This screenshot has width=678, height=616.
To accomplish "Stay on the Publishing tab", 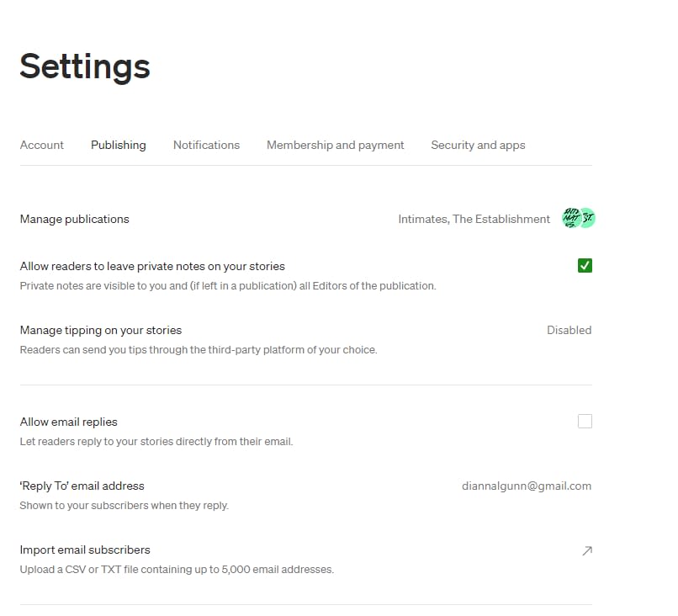I will click(118, 145).
